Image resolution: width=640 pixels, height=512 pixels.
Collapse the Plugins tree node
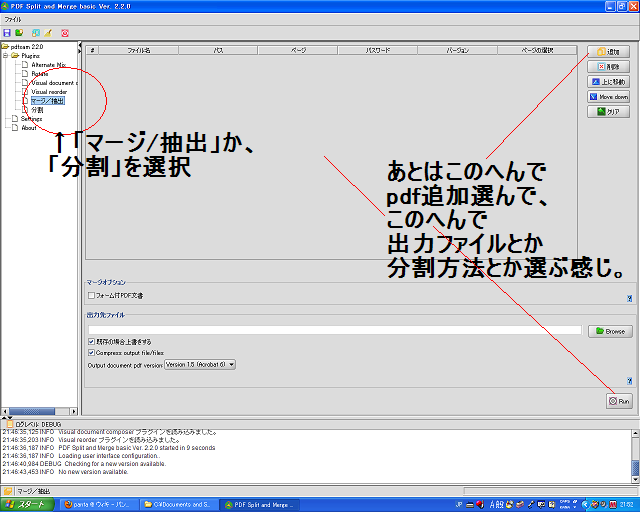pyautogui.click(x=5, y=56)
